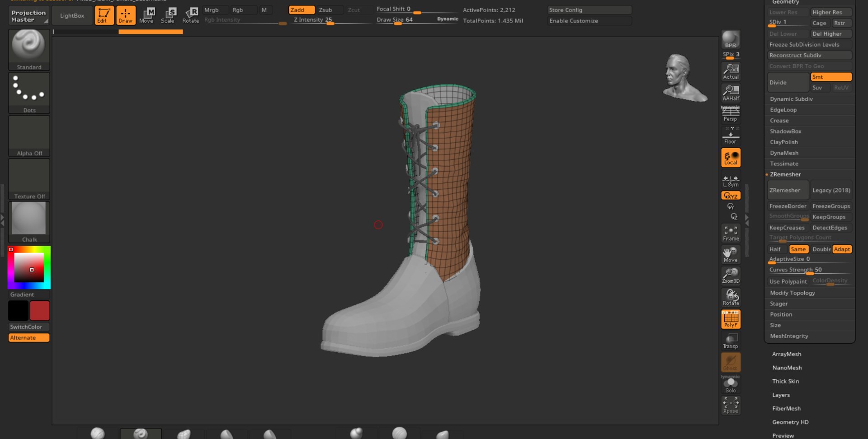Toggle Persp perspective view
868x439 pixels.
click(731, 114)
